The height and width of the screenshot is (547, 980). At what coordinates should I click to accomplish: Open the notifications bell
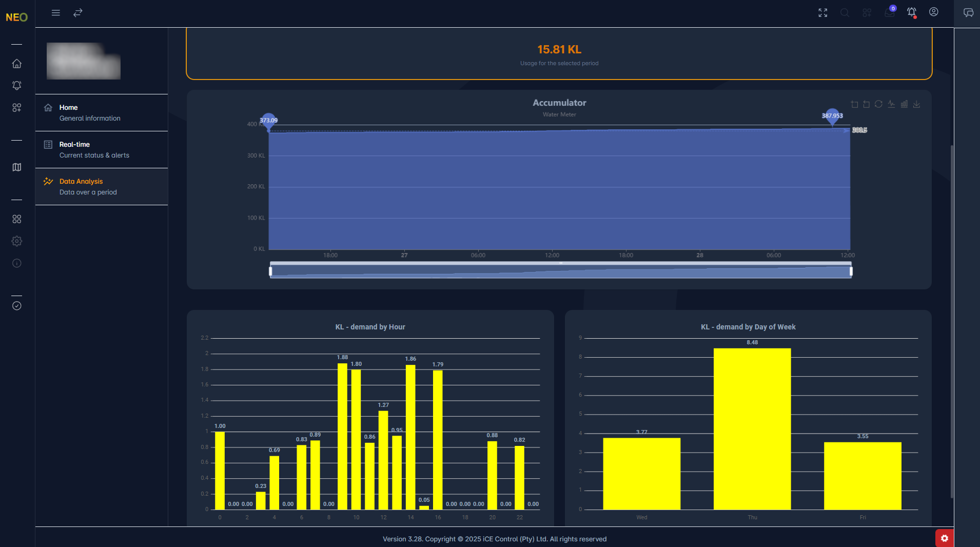coord(912,13)
